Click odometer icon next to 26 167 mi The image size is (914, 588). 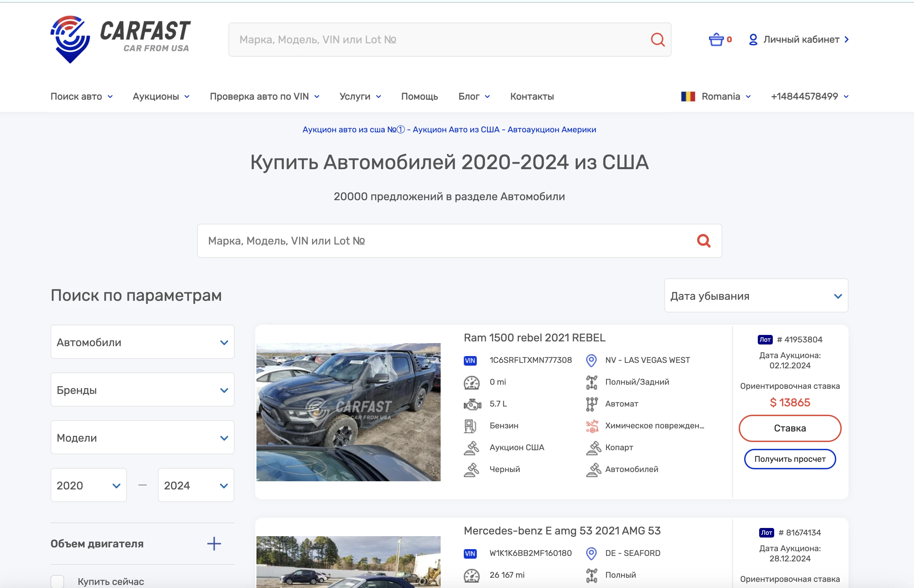472,575
